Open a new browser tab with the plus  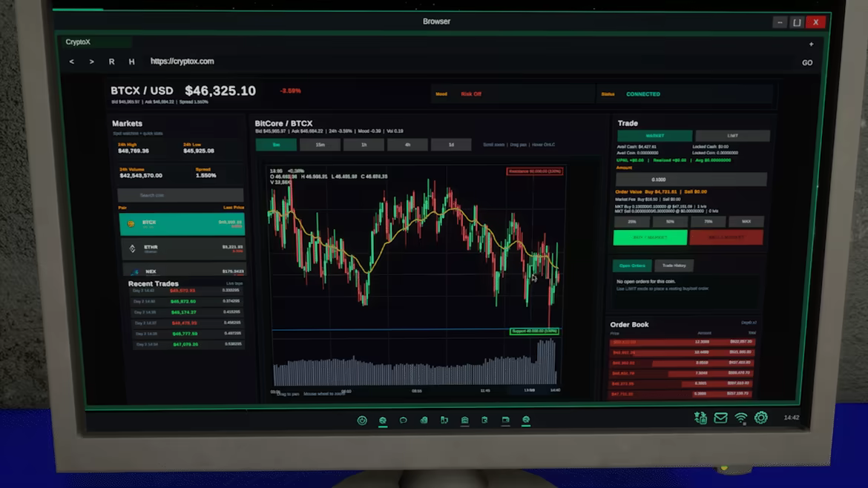click(x=811, y=44)
